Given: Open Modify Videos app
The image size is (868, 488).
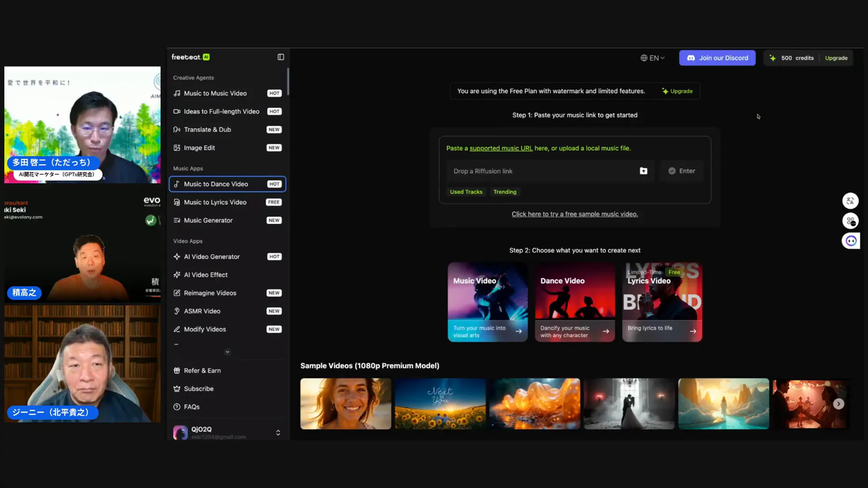Looking at the screenshot, I should pos(227,329).
